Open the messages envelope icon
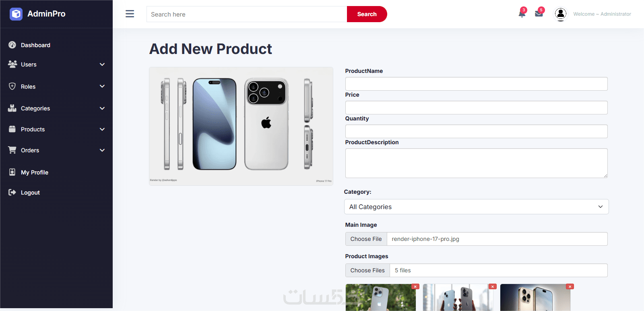 pos(539,14)
